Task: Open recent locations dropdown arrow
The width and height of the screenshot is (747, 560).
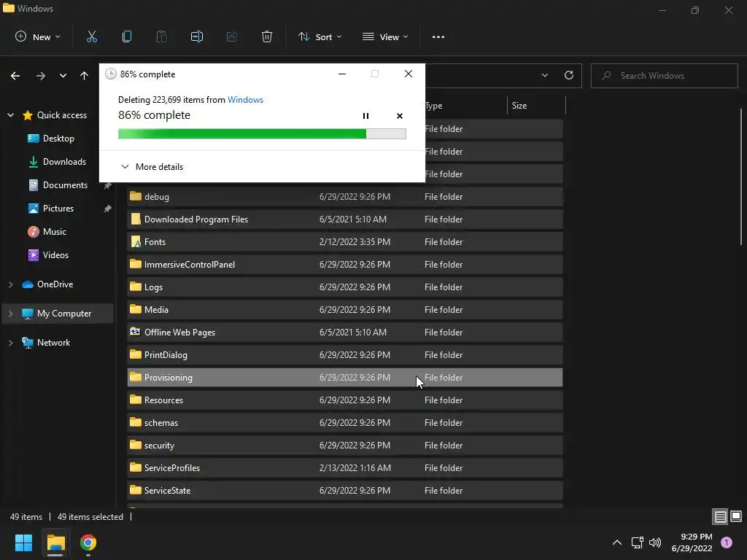Action: pos(63,76)
